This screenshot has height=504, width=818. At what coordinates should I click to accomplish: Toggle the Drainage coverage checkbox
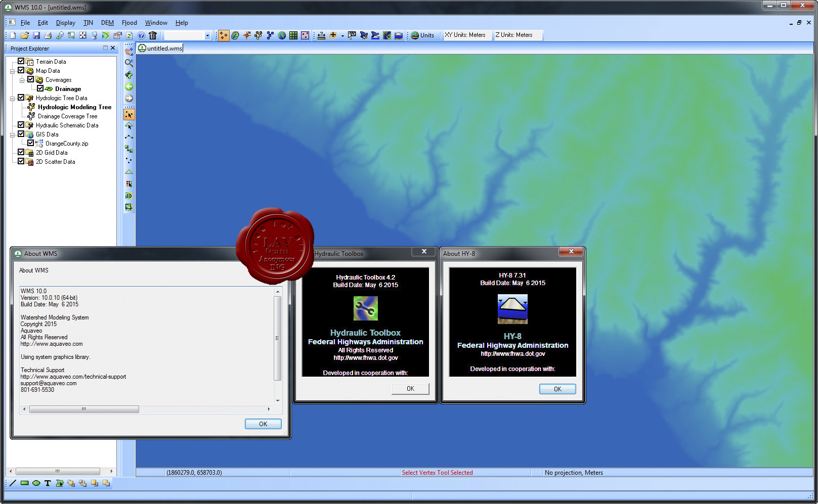pos(40,88)
